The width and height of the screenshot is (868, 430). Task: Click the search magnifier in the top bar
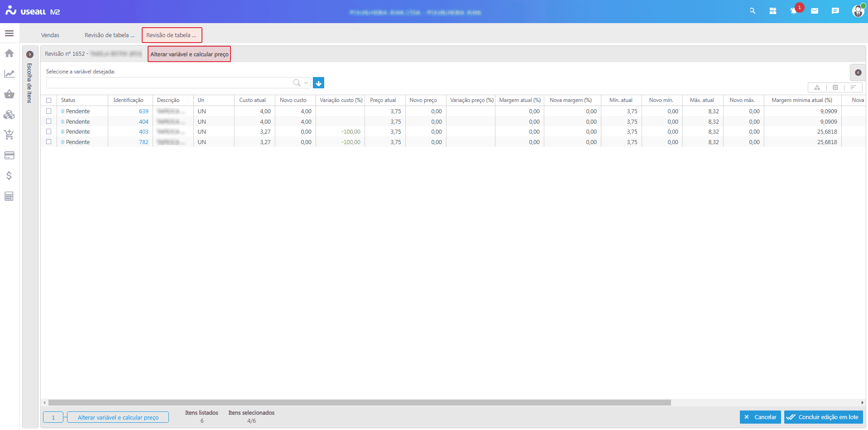click(x=753, y=11)
